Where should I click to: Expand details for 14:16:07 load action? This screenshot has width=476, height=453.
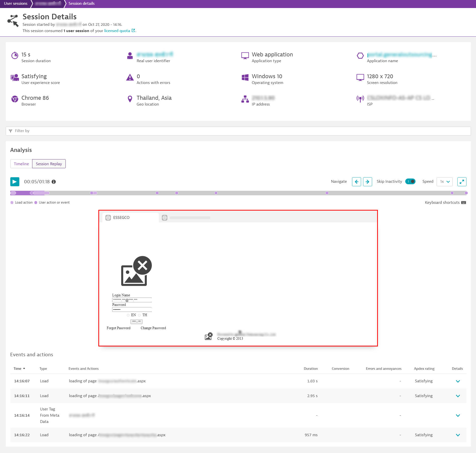pos(458,381)
